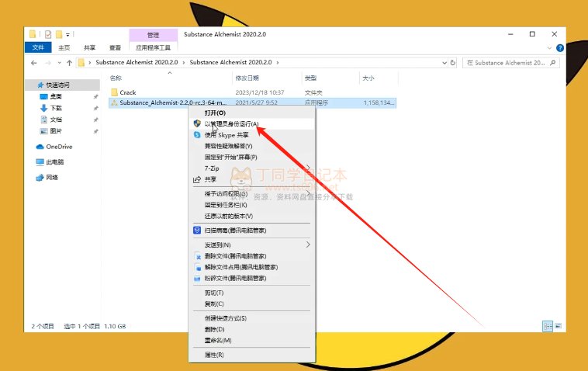Click the icon beside 粉碎文件 entry
The width and height of the screenshot is (588, 371).
pyautogui.click(x=197, y=279)
